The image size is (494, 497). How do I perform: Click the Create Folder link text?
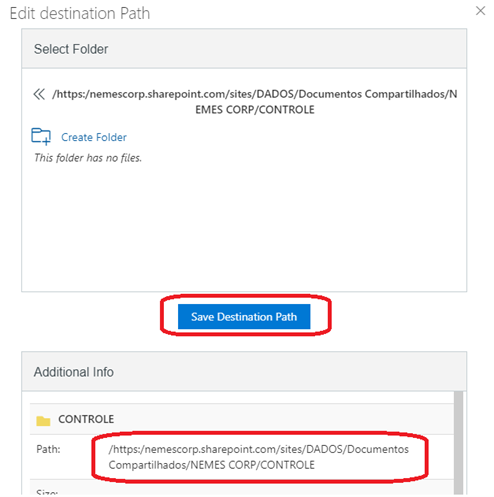[x=94, y=137]
